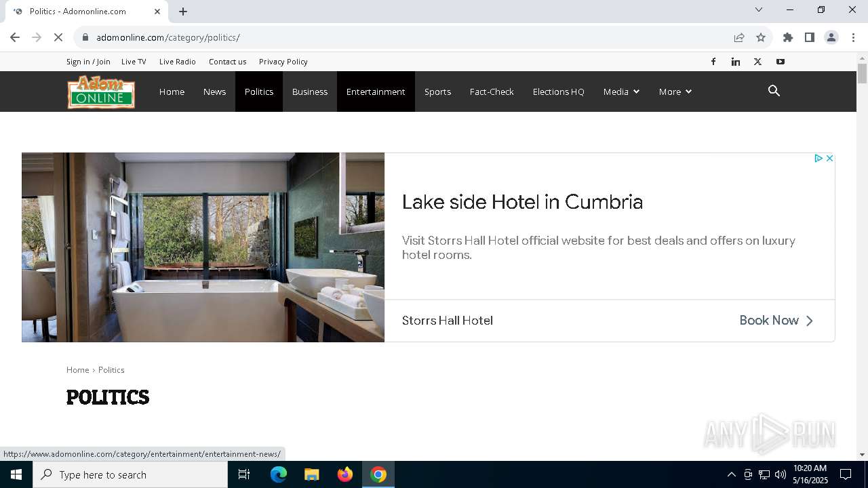Open the Contact us link
Screen dimensions: 868x488
227,62
